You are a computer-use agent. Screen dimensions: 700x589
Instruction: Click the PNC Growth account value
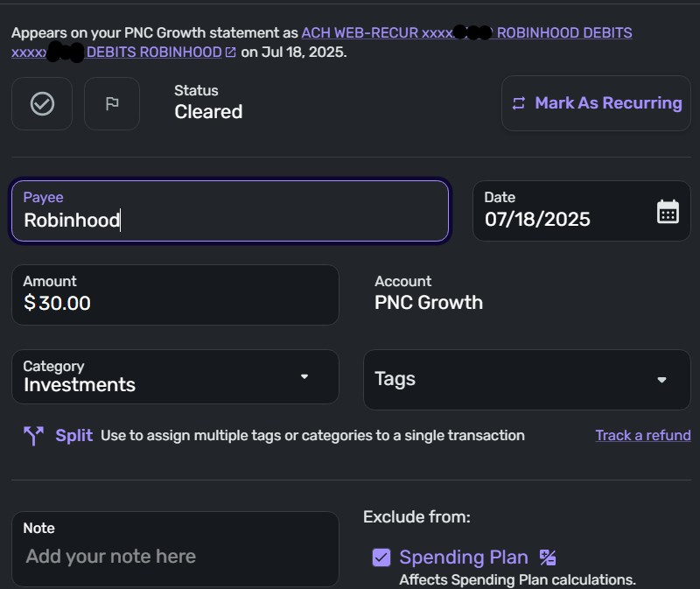(x=429, y=303)
